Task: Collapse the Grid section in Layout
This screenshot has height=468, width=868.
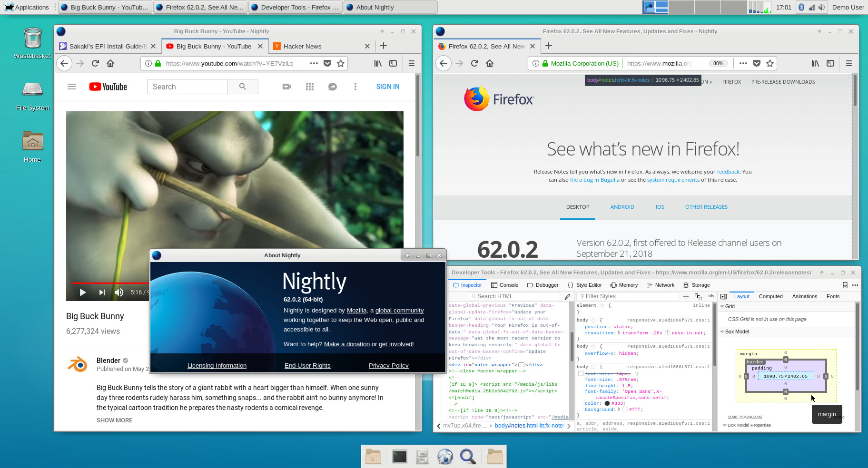Action: [722, 306]
